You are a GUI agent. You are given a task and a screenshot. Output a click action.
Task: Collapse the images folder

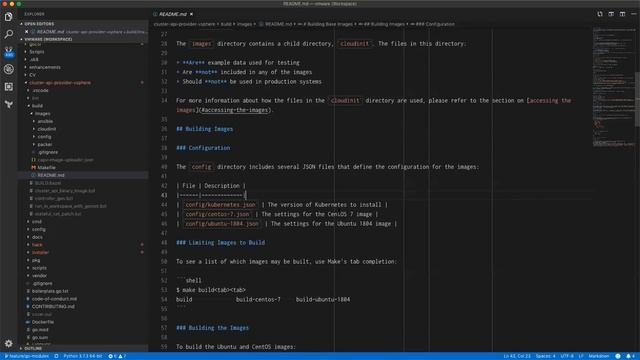[x=42, y=113]
